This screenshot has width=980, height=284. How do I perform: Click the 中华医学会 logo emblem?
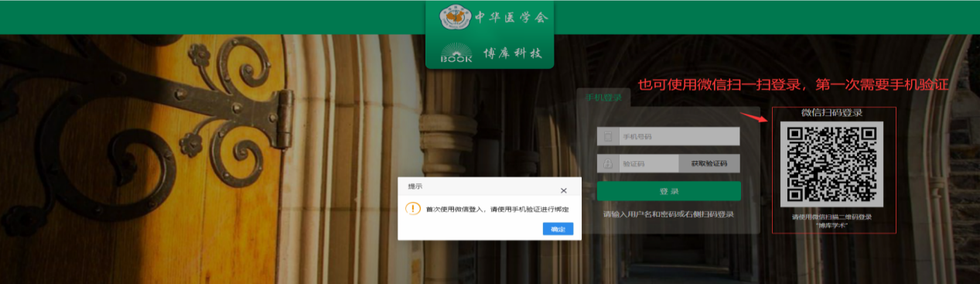pyautogui.click(x=456, y=17)
